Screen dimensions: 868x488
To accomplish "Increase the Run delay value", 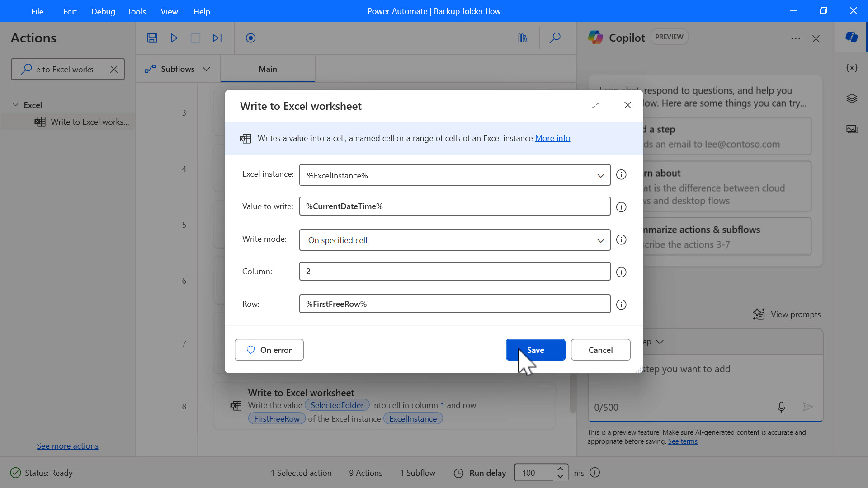I will [561, 469].
